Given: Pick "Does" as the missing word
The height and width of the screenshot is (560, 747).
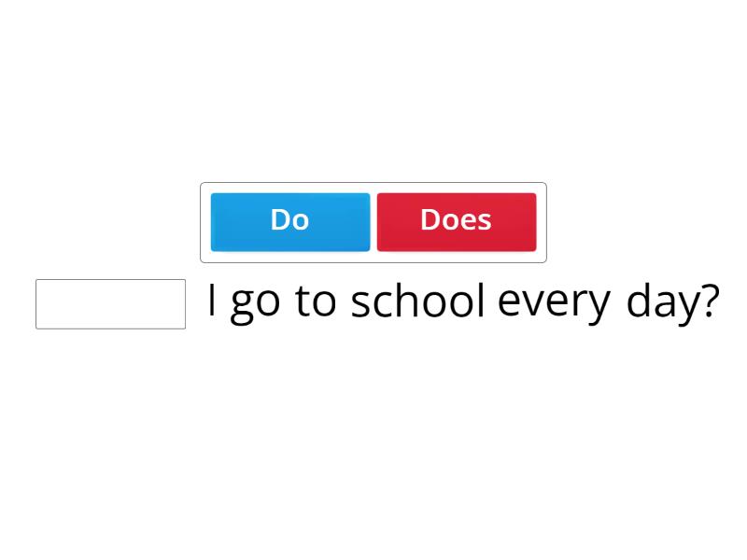Looking at the screenshot, I should click(456, 221).
